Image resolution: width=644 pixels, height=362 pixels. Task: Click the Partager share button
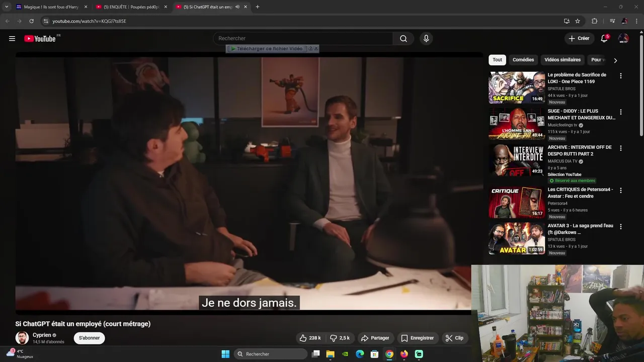[375, 338]
